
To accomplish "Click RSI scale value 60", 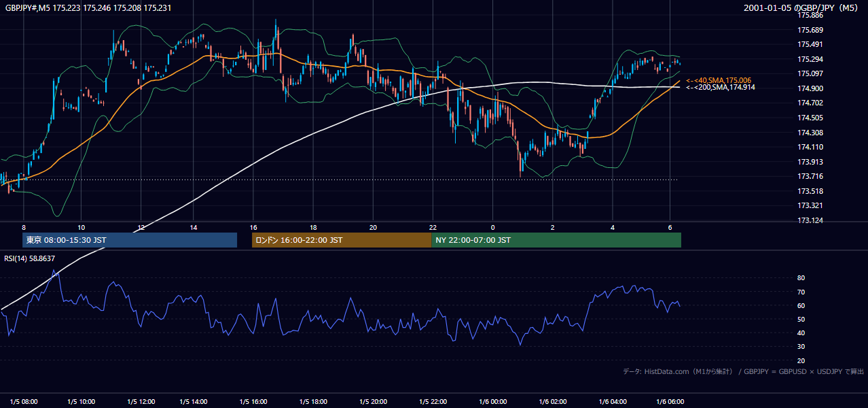I will pos(801,305).
